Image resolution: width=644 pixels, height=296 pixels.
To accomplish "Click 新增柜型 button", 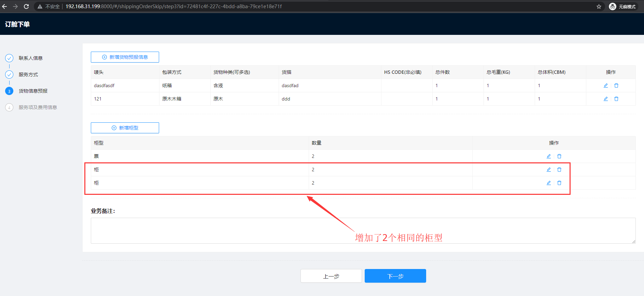I will point(125,128).
